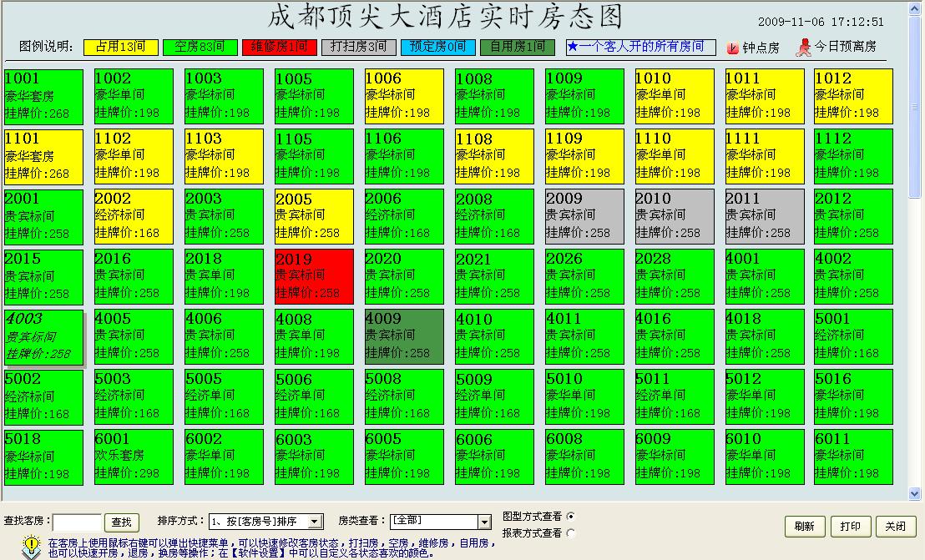925x560 pixels.
Task: Click the hourly room clock icon
Action: point(733,48)
